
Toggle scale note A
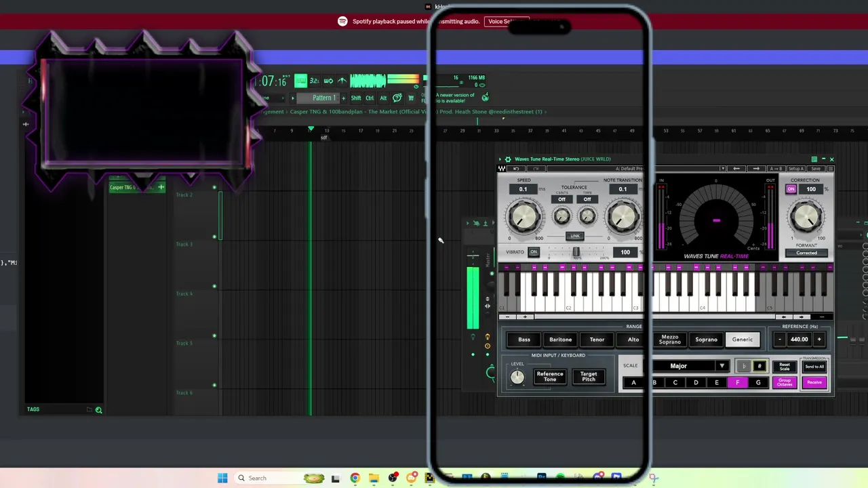tap(634, 382)
